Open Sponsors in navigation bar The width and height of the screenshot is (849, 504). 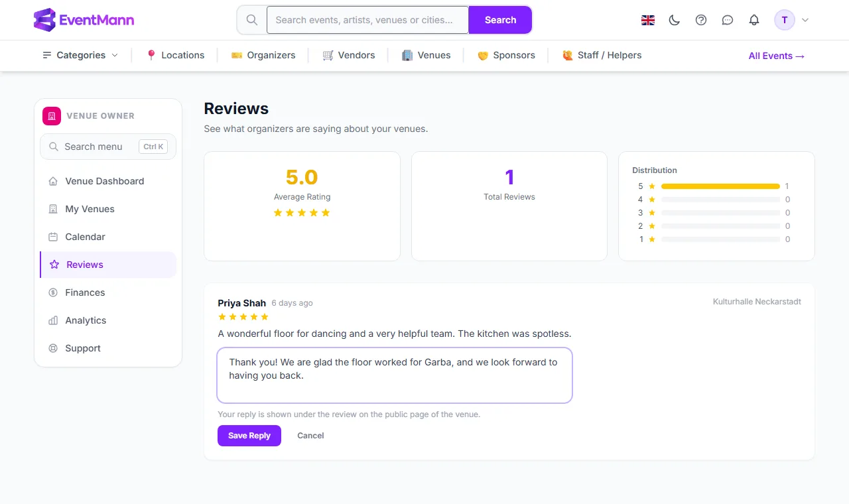(506, 55)
